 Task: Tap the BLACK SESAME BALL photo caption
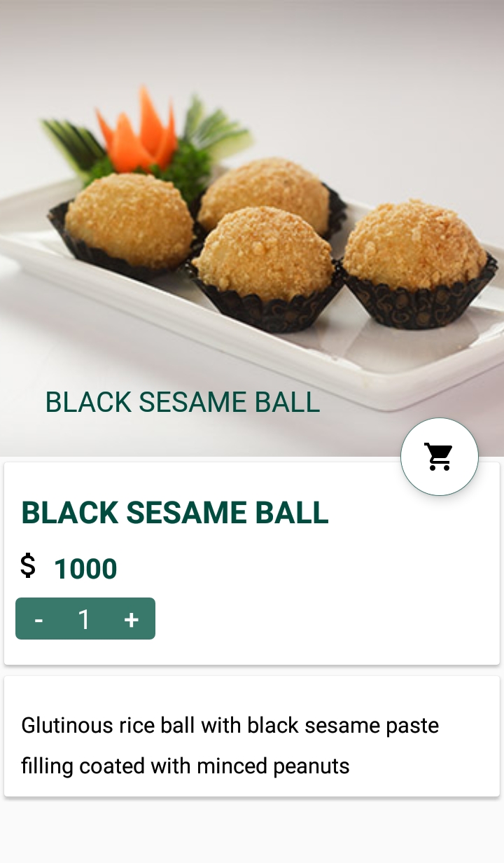183,402
